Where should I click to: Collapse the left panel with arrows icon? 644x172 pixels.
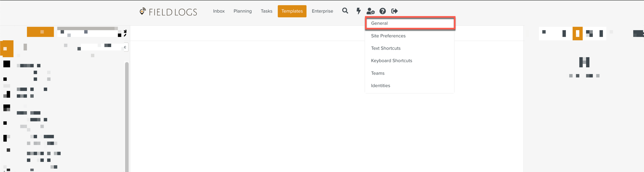[125, 33]
